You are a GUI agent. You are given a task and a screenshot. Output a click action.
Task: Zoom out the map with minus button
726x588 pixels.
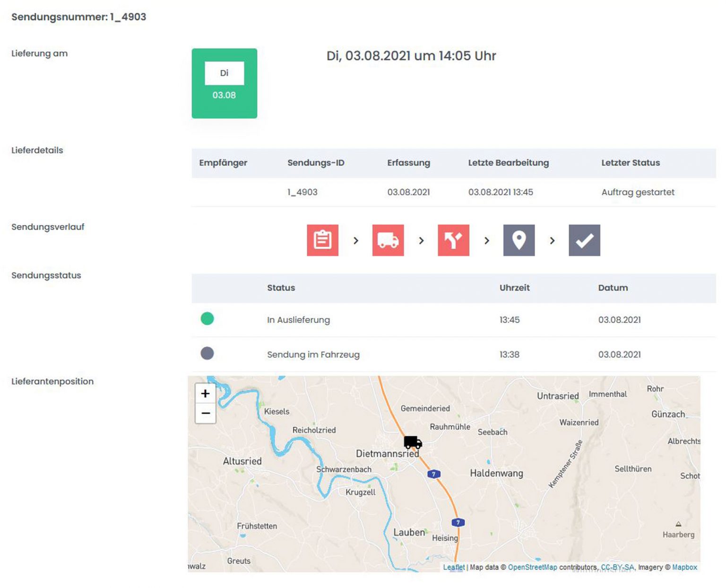(x=206, y=413)
